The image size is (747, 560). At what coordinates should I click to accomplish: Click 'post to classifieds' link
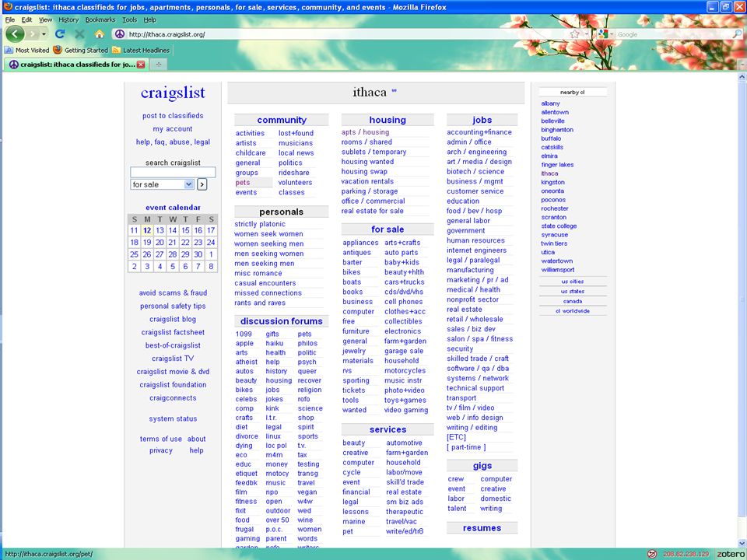coord(173,116)
